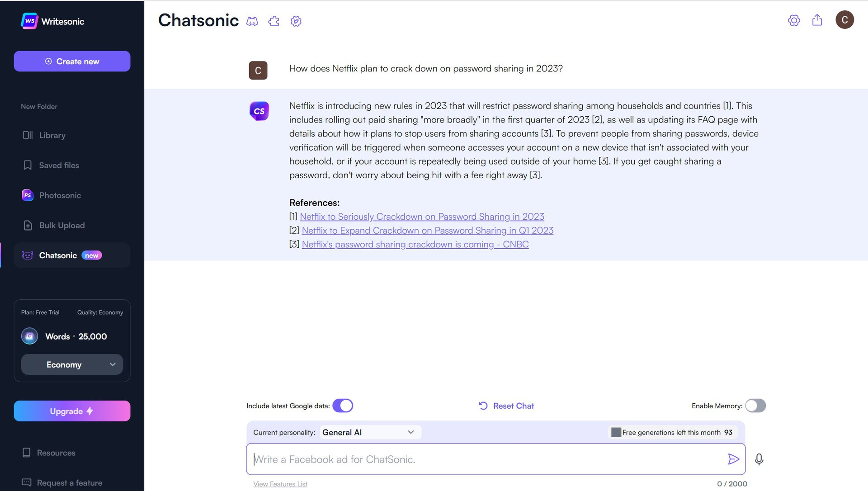Enable the Memory toggle on right

(755, 405)
